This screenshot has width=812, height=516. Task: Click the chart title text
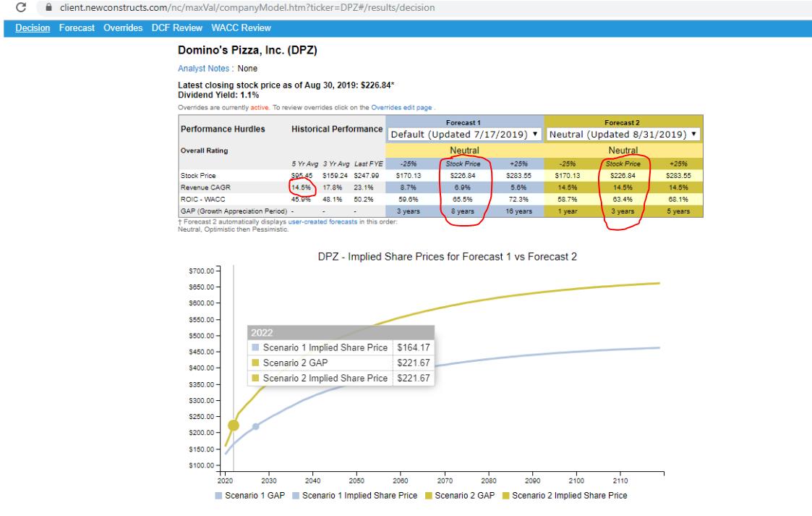click(448, 257)
